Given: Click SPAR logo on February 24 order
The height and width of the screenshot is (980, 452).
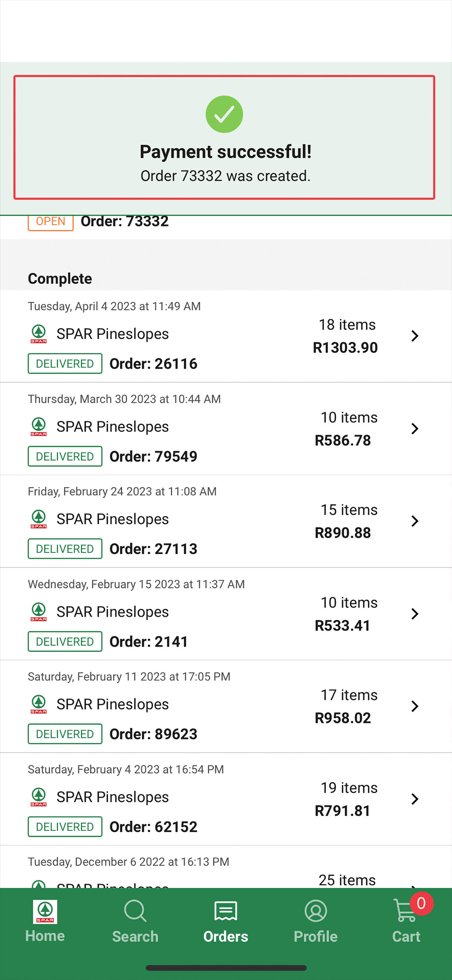Looking at the screenshot, I should click(39, 519).
